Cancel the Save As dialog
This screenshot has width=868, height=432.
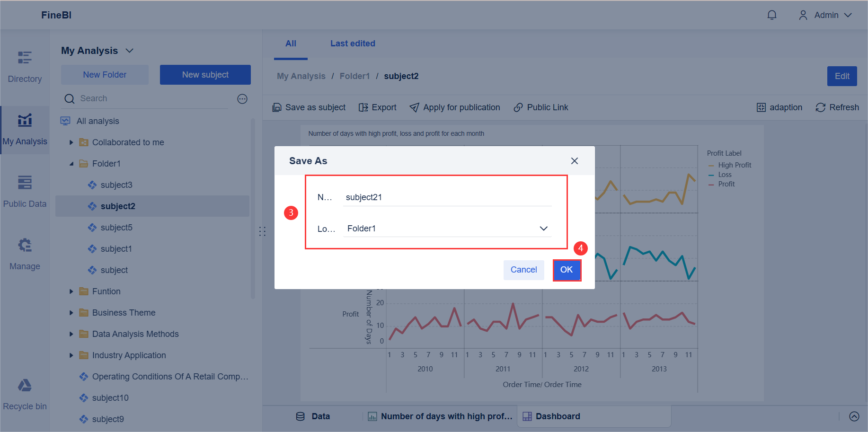pyautogui.click(x=523, y=270)
